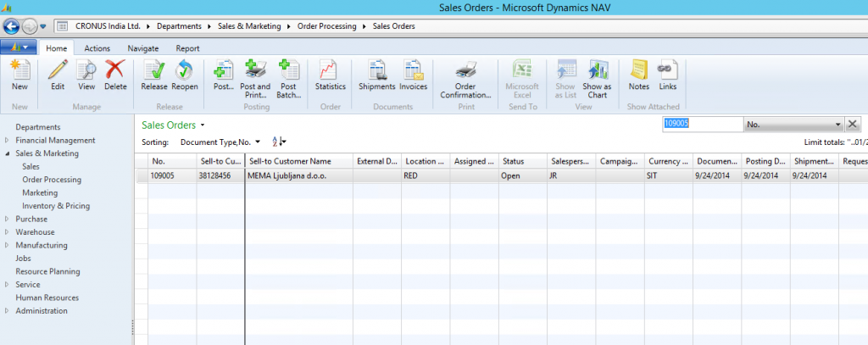Click Departments in the breadcrumb path
The image size is (868, 345).
pyautogui.click(x=178, y=26)
